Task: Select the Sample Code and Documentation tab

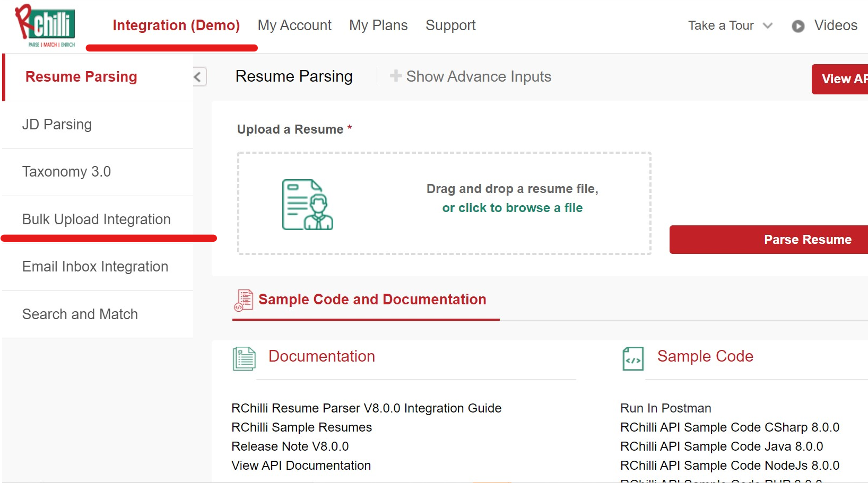Action: tap(366, 300)
